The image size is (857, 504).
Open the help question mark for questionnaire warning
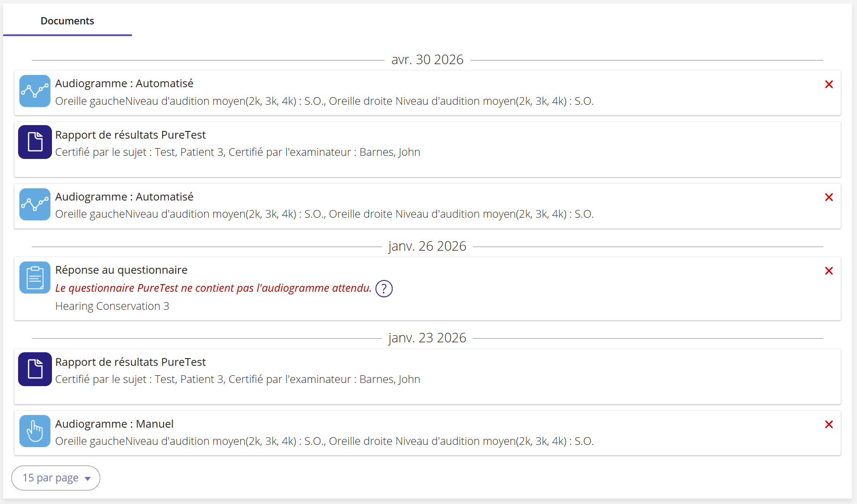[384, 289]
